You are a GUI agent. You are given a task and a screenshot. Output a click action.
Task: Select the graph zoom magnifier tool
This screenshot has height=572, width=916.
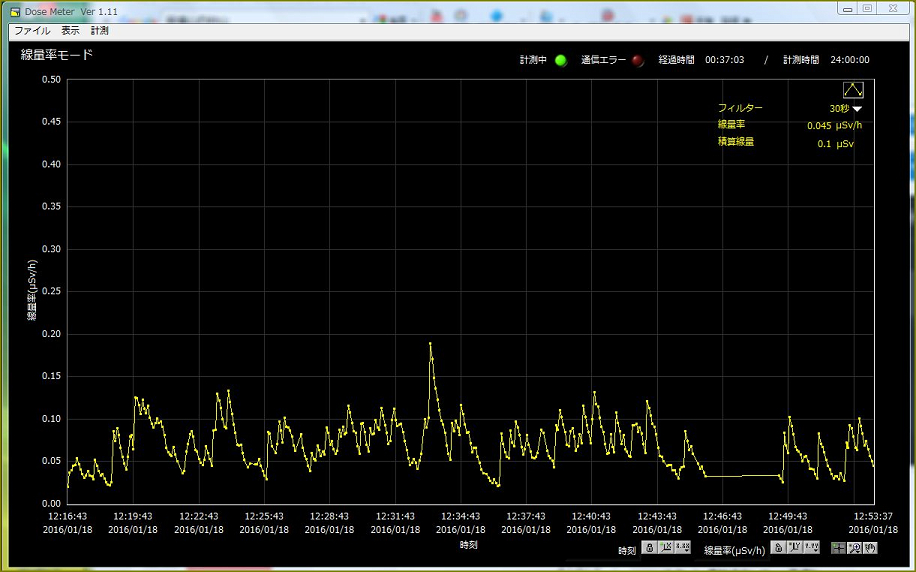855,548
